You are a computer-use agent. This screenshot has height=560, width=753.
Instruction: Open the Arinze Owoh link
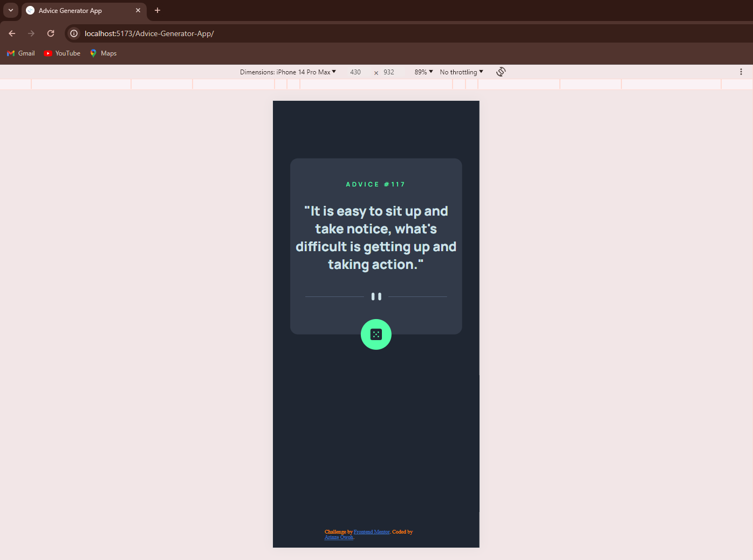tap(339, 537)
